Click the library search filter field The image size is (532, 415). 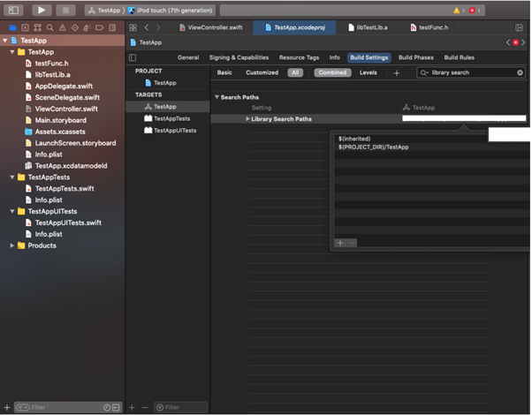pyautogui.click(x=470, y=72)
